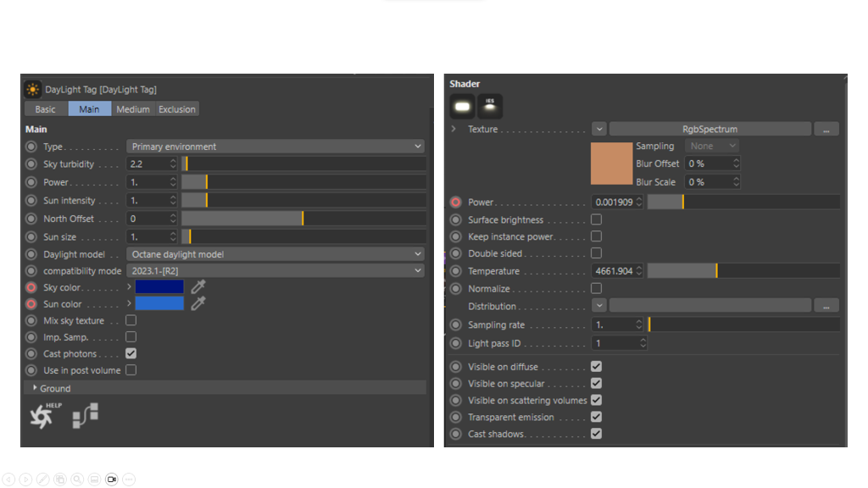This screenshot has width=868, height=488.
Task: Click the RgbSpectrum texture button
Action: (709, 130)
